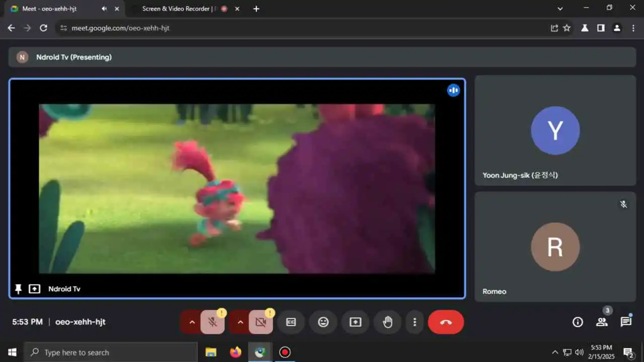Open Firefox from taskbar

(235, 352)
